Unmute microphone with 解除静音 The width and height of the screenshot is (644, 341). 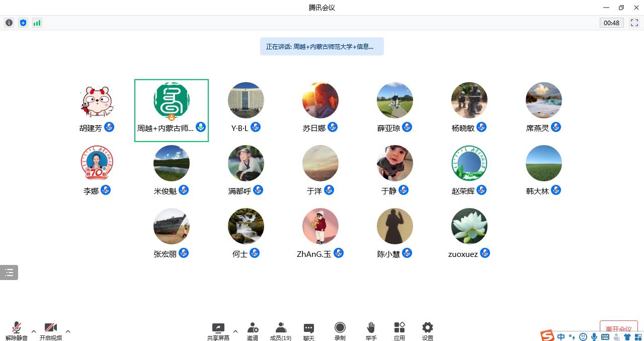coord(17,331)
